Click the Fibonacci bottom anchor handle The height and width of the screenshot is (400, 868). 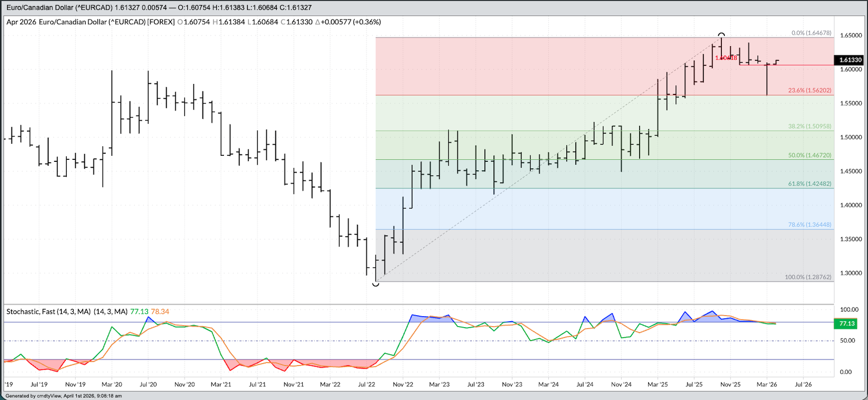[x=376, y=284]
